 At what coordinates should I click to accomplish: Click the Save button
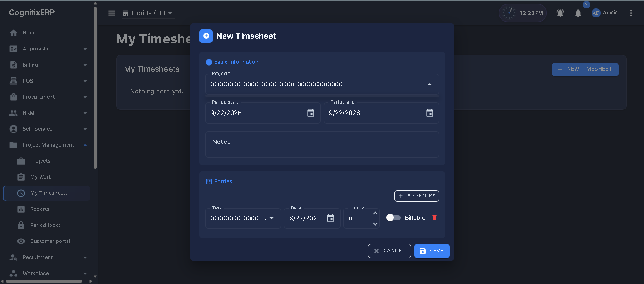(432, 251)
